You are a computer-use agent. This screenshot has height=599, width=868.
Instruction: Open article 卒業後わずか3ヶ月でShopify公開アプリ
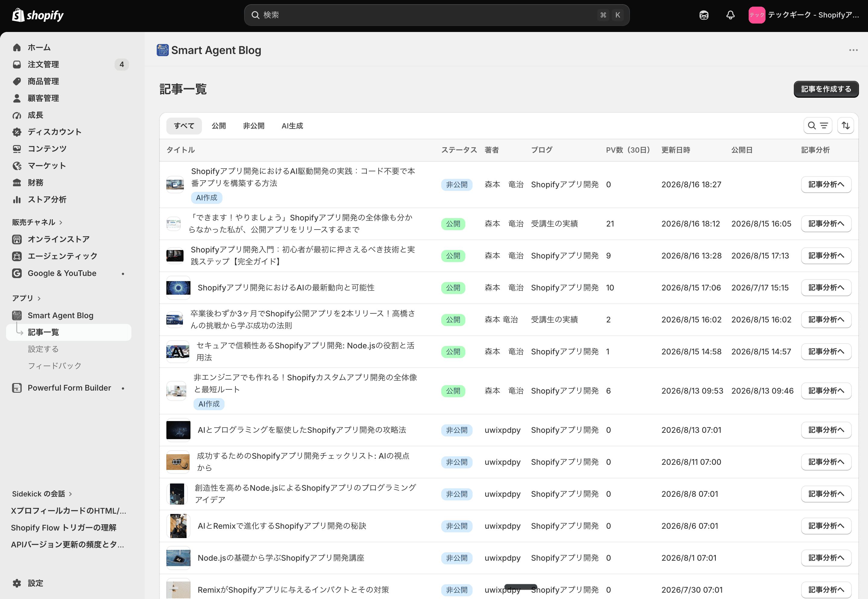point(303,319)
